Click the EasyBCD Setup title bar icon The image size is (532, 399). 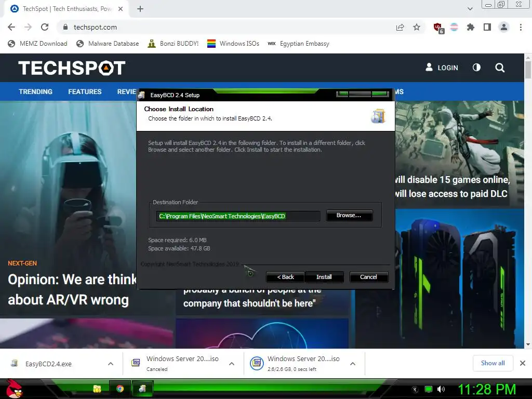click(142, 95)
